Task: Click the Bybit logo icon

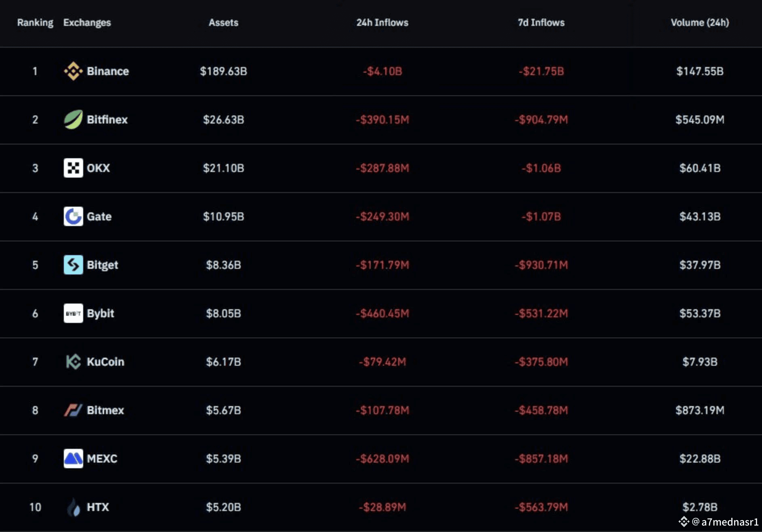Action: (73, 313)
